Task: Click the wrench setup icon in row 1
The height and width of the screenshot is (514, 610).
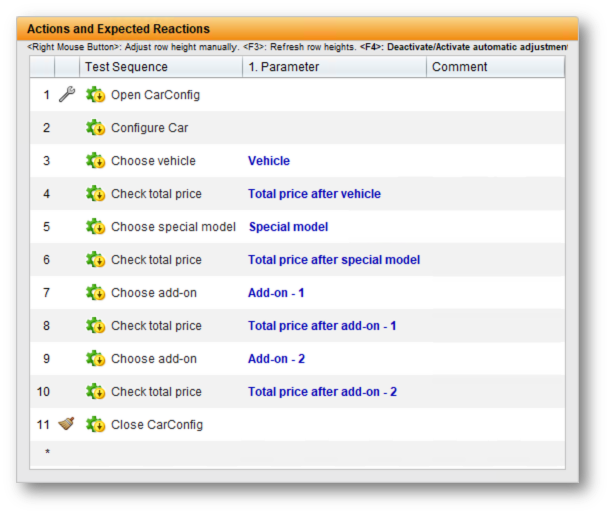Action: point(67,94)
